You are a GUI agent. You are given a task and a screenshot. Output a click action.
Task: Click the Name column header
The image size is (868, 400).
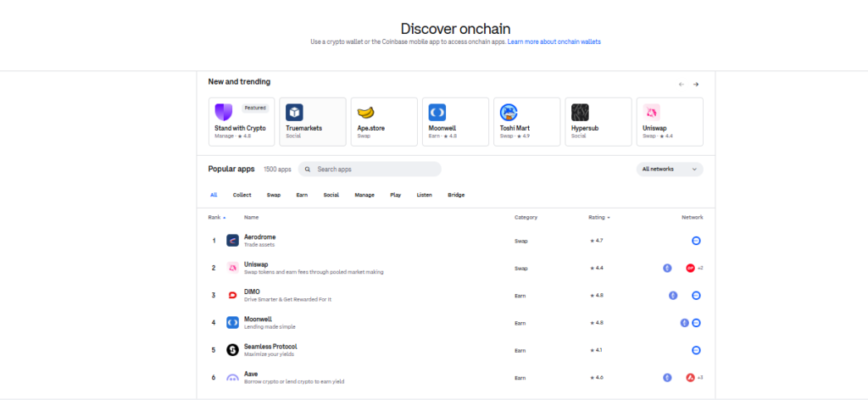pyautogui.click(x=251, y=218)
